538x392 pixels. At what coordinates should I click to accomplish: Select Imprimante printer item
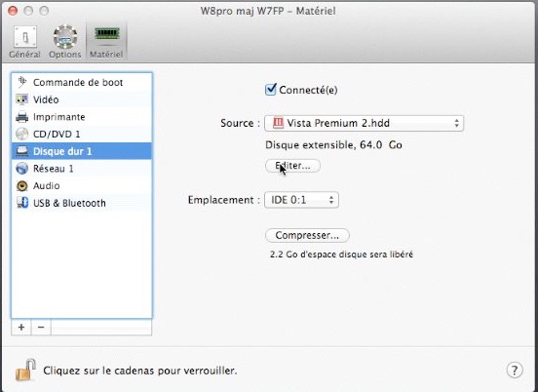pos(82,117)
